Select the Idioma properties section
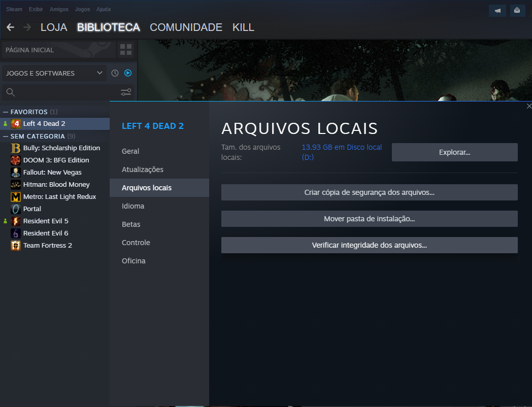The height and width of the screenshot is (407, 532). coord(159,206)
